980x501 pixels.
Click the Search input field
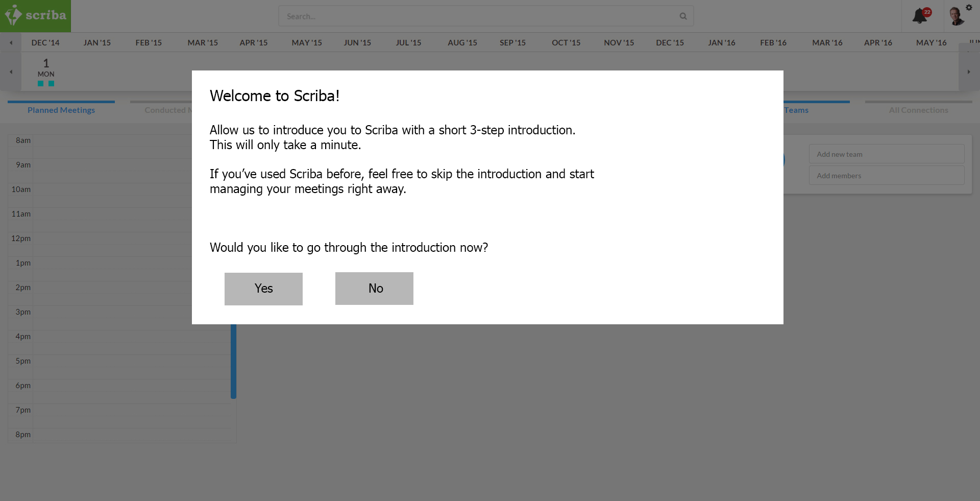click(x=480, y=16)
